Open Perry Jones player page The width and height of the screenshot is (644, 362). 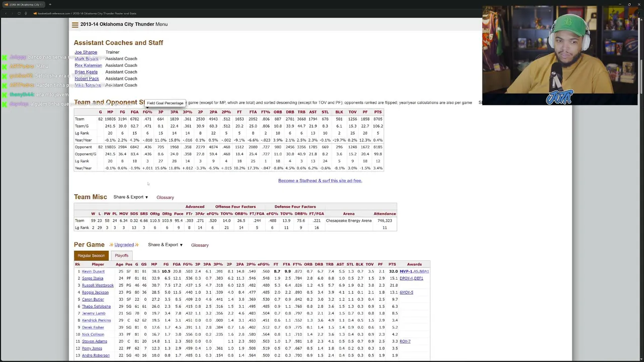click(92, 348)
